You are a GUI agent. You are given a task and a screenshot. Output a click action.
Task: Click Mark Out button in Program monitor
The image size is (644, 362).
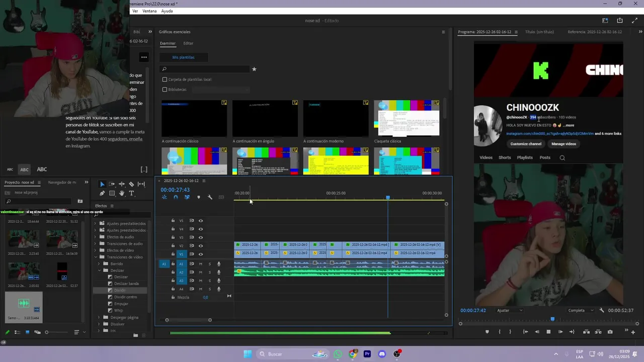510,332
